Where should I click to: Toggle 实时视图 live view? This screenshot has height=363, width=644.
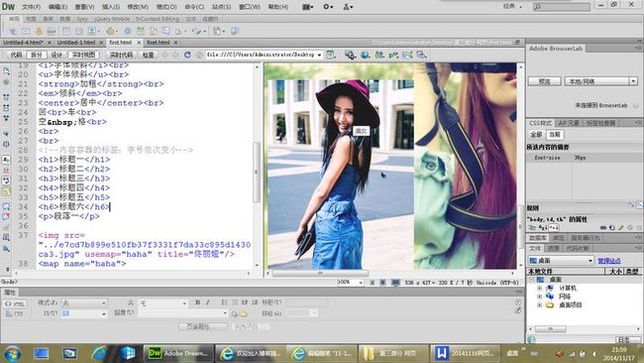click(83, 55)
